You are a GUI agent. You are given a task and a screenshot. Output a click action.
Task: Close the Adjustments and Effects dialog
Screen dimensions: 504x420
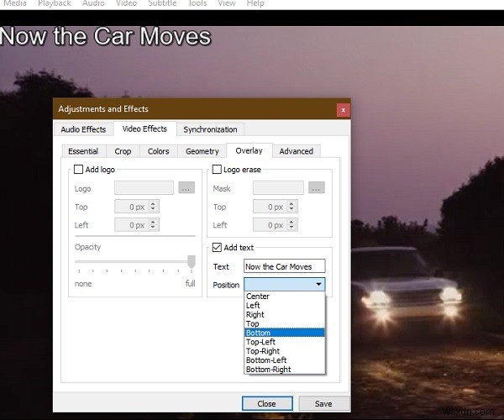click(x=344, y=110)
